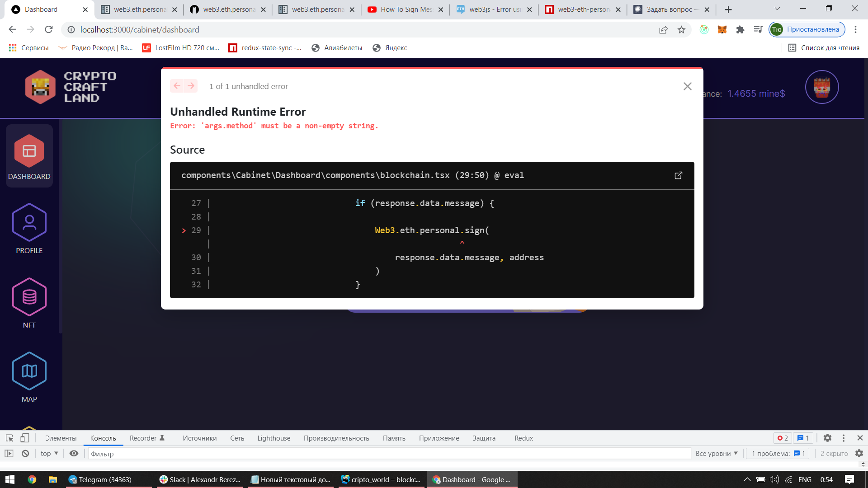Open tab search dropdown chevron
The image size is (868, 488).
coord(777,9)
